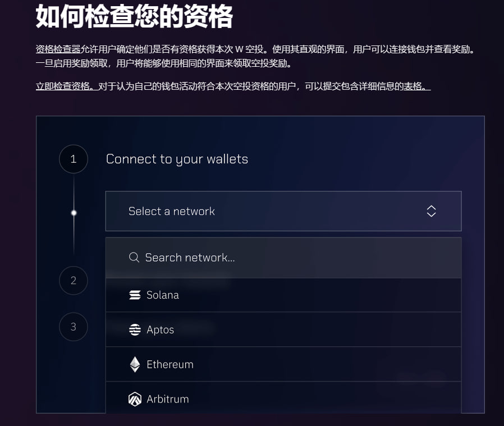Go to step 2 circle
The width and height of the screenshot is (504, 426).
pos(74,281)
